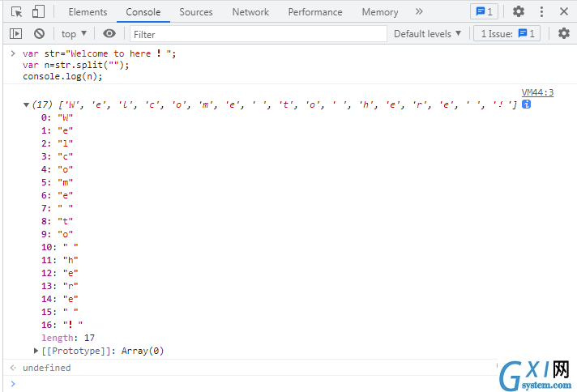Toggle the device toolbar icon
The height and width of the screenshot is (392, 577).
[38, 12]
